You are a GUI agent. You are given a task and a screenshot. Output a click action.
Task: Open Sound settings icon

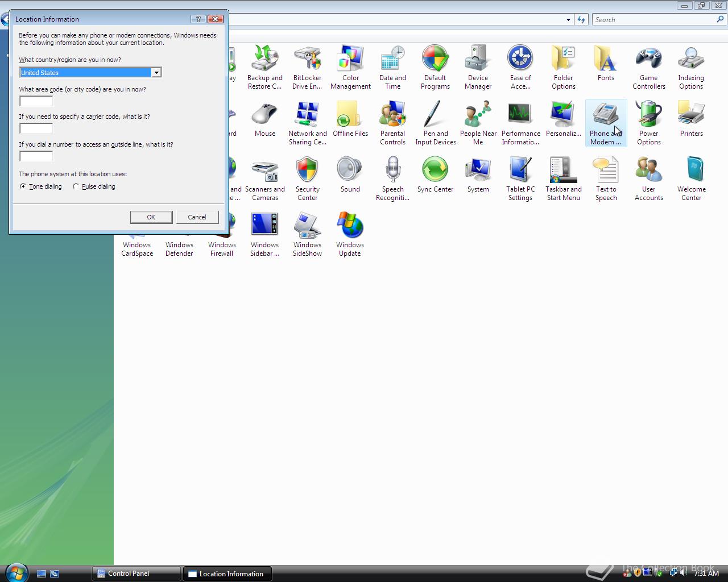coord(350,174)
